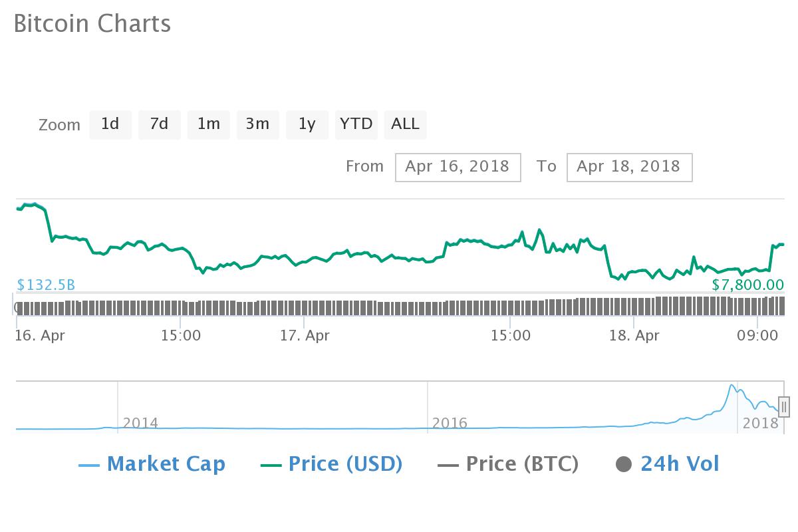Select the 1y zoom option
This screenshot has width=798, height=532.
point(307,124)
